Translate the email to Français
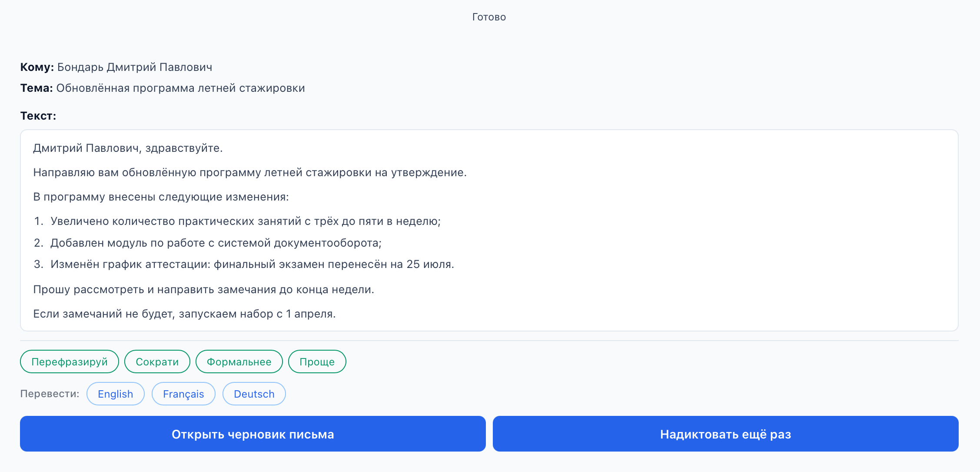 pyautogui.click(x=183, y=394)
